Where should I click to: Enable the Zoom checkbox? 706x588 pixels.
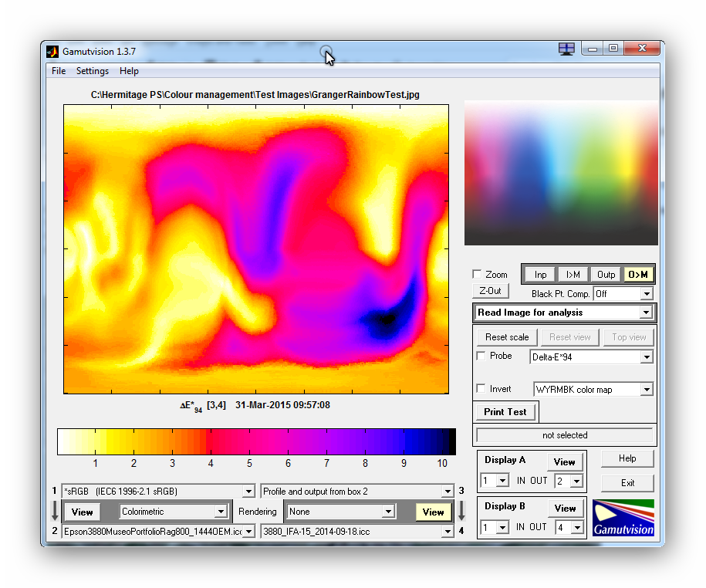[477, 275]
